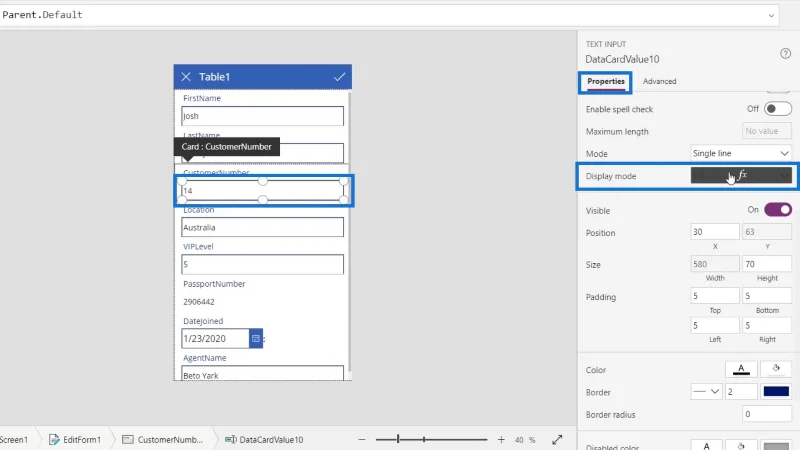Click the Maximum length No value field
Screen dimensions: 800x450
coord(767,131)
